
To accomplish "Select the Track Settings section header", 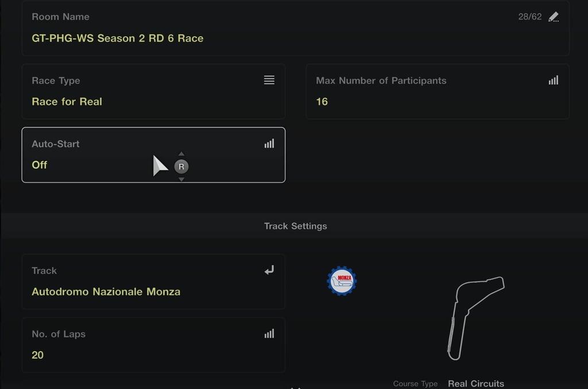I will 296,226.
